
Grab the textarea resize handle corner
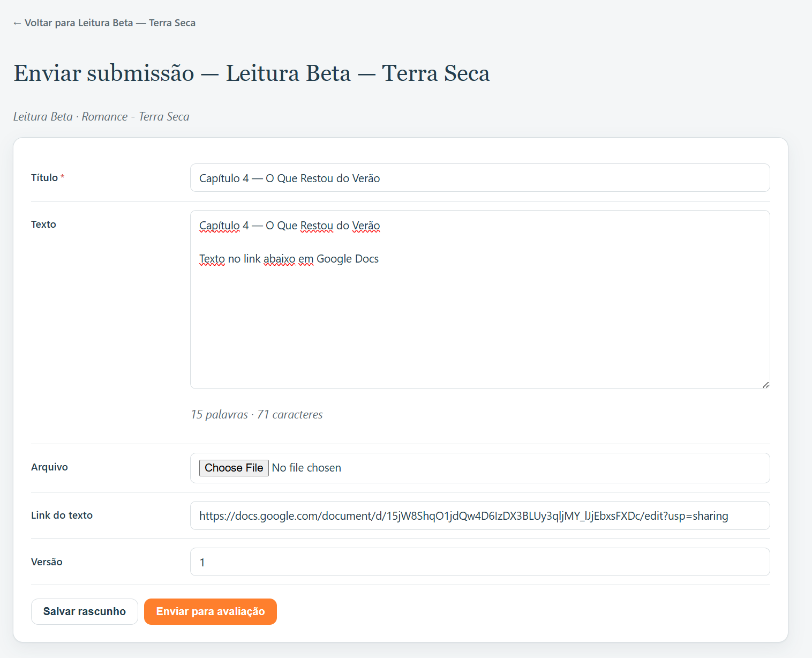click(765, 385)
